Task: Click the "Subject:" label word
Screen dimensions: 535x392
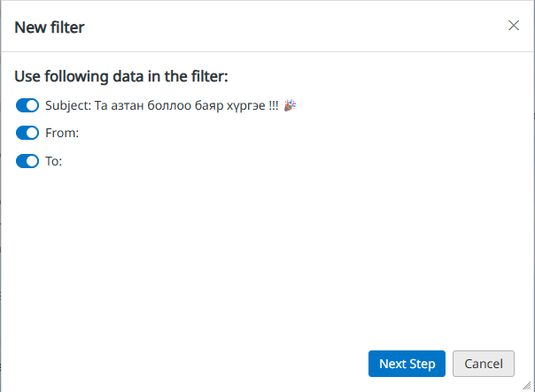Action: click(x=68, y=105)
